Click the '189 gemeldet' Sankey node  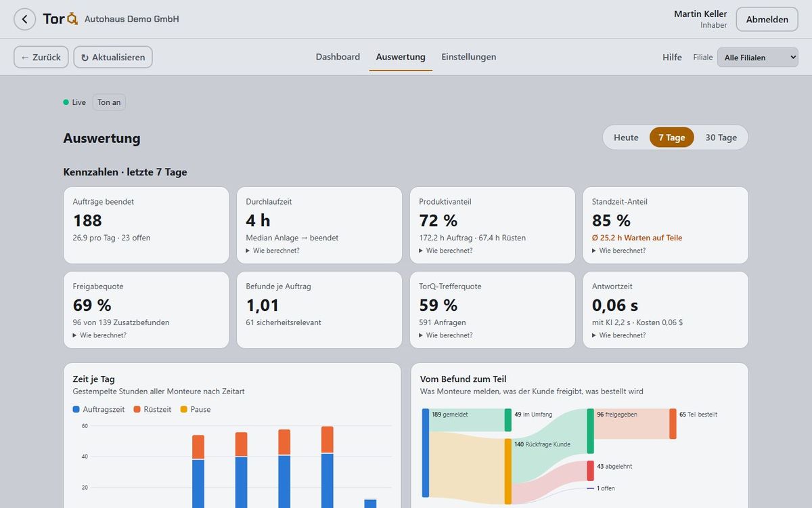[x=426, y=452]
